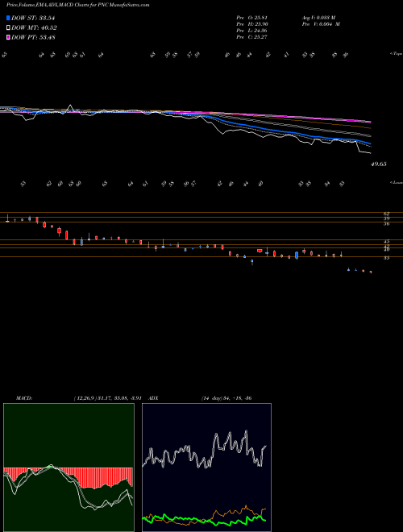Click the MACD '(12,26,9)' values text
The image size is (403, 532).
click(x=110, y=398)
